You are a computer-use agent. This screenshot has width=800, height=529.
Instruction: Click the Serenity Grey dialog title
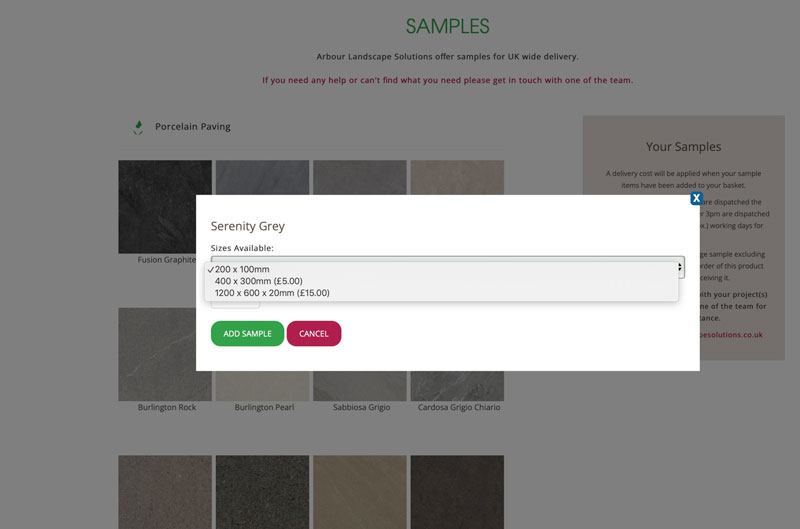click(247, 226)
